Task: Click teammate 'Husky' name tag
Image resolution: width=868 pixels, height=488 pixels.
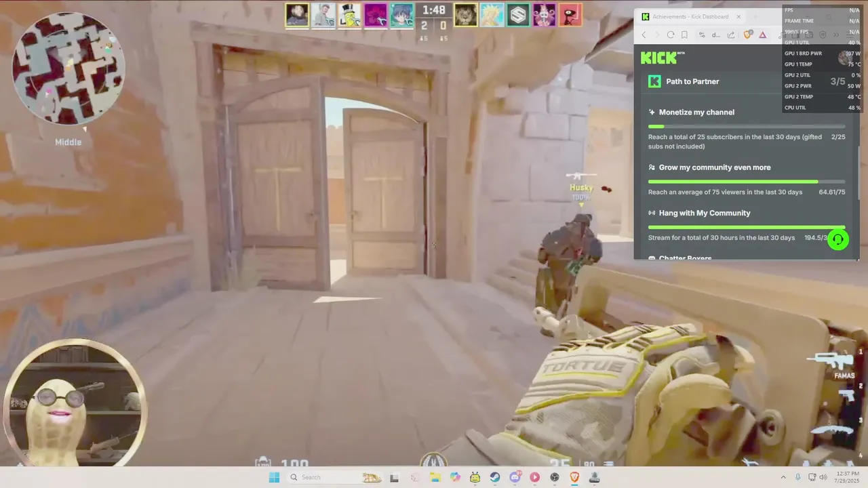Action: coord(581,188)
